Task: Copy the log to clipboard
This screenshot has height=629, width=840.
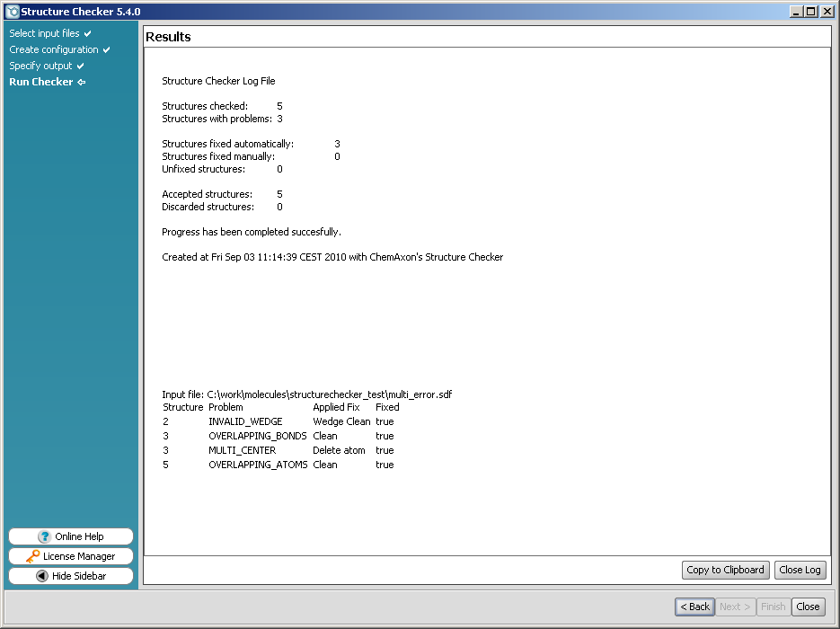Action: [x=725, y=570]
